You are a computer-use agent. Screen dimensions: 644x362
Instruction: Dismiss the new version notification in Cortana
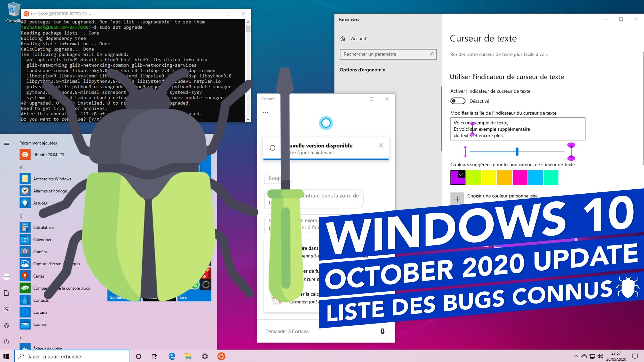(x=381, y=145)
